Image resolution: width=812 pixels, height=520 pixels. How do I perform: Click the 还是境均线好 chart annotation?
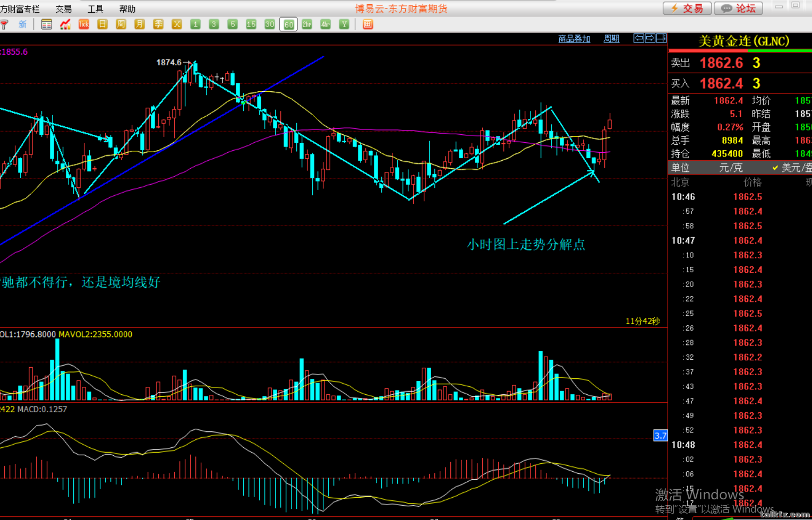121,282
